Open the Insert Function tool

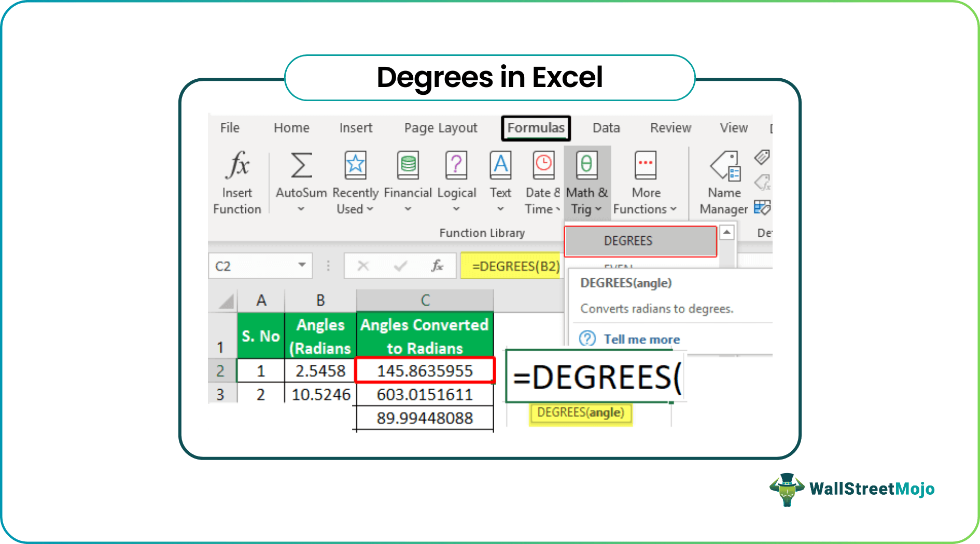[x=237, y=181]
